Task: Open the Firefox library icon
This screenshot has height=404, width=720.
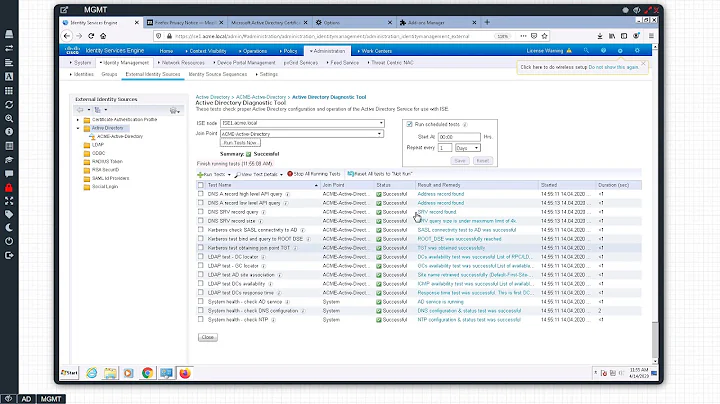Action: 612,36
